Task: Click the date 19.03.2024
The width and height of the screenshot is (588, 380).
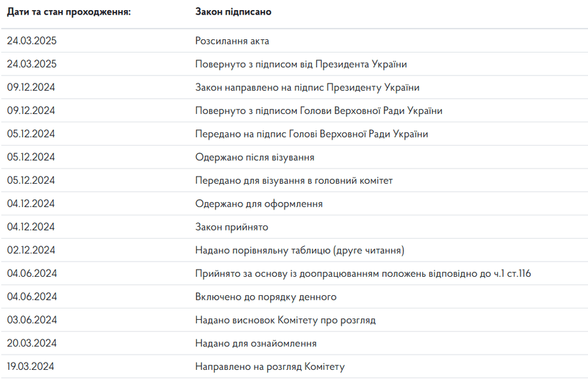Action: 31,367
